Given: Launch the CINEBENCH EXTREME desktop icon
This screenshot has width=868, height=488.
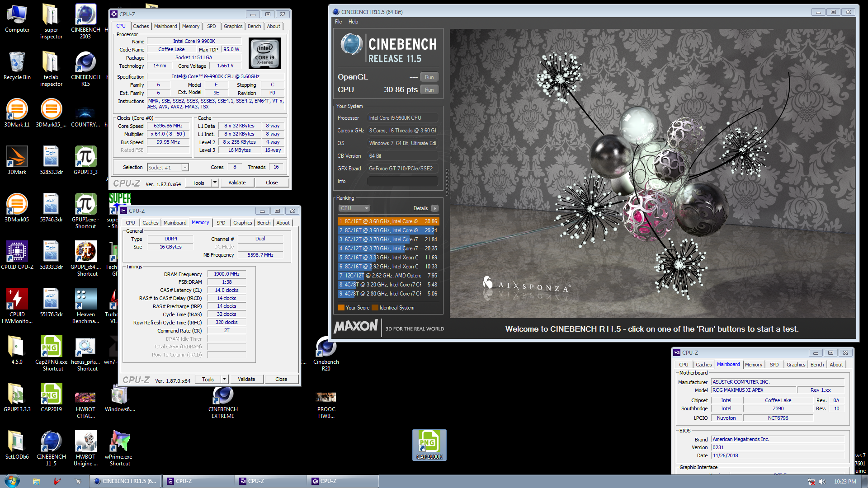Looking at the screenshot, I should (223, 402).
